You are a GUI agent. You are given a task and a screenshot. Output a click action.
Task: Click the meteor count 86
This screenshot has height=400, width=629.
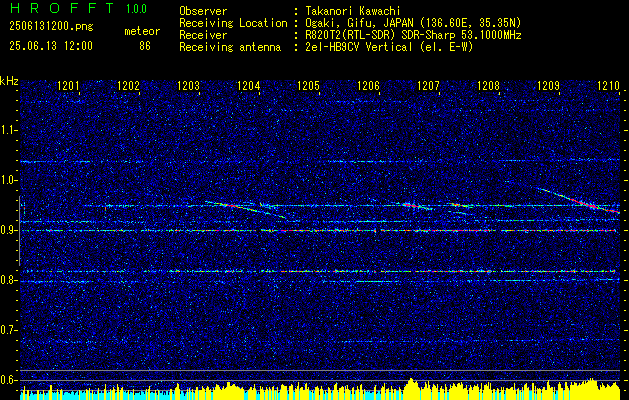(x=145, y=46)
